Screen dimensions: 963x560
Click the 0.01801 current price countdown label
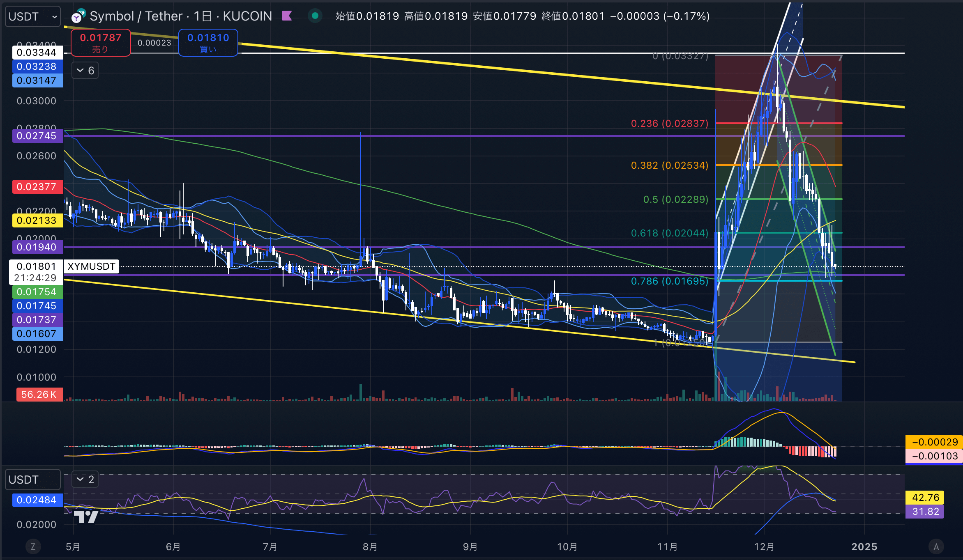pyautogui.click(x=36, y=272)
